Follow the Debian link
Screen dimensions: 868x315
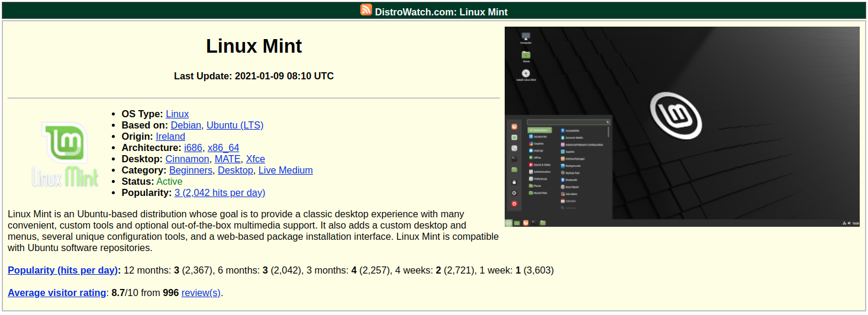click(x=186, y=126)
